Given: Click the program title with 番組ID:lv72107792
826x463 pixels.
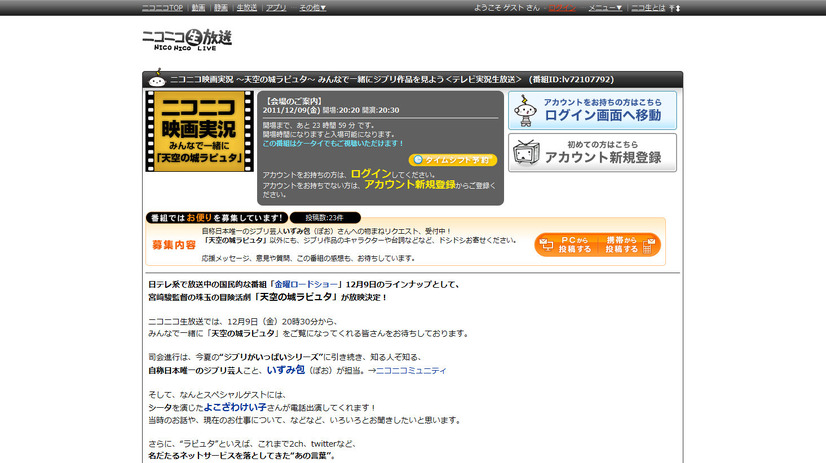Looking at the screenshot, I should [392, 80].
